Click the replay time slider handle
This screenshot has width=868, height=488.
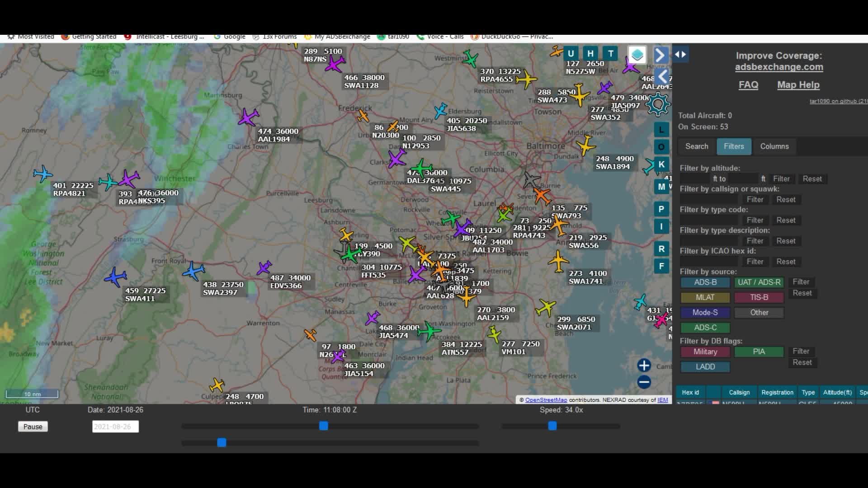click(324, 426)
